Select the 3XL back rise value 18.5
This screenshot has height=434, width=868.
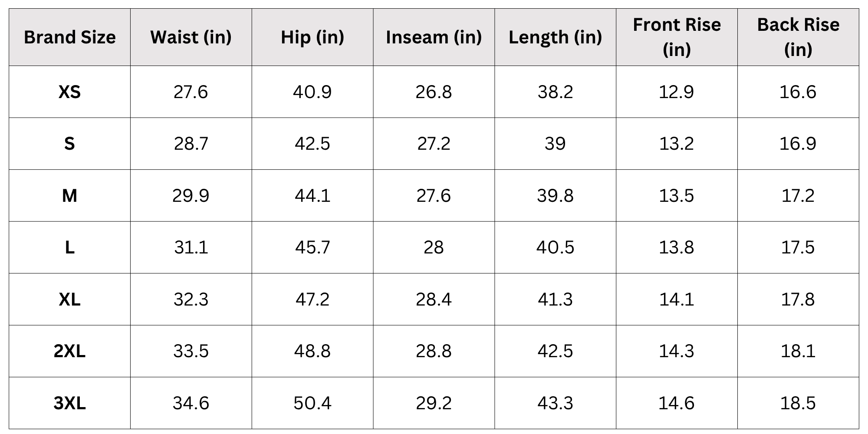798,403
